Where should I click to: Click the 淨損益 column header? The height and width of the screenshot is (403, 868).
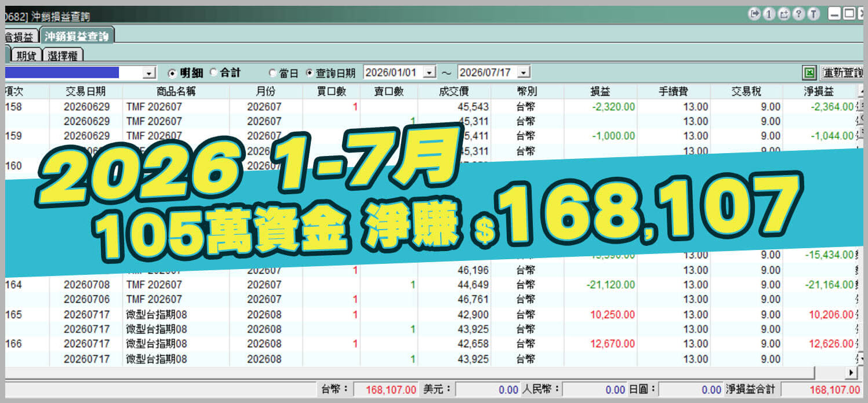click(x=819, y=92)
